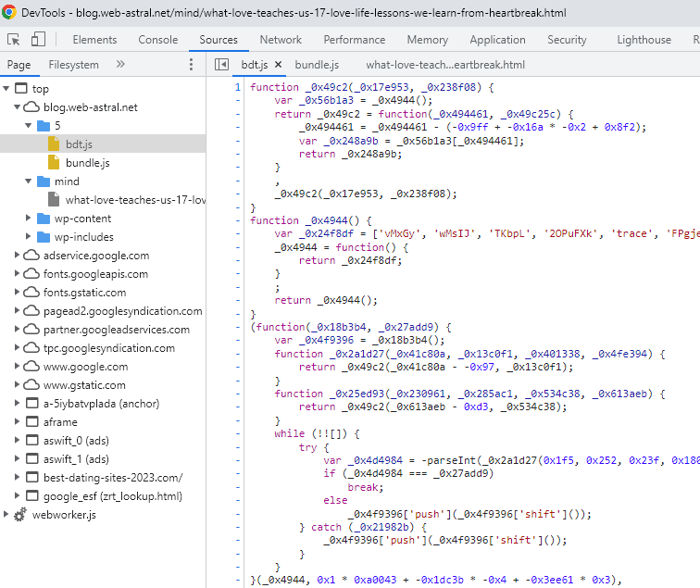Open the navigator three-dot options menu
Viewport: 700px width, 588px height.
(x=192, y=65)
